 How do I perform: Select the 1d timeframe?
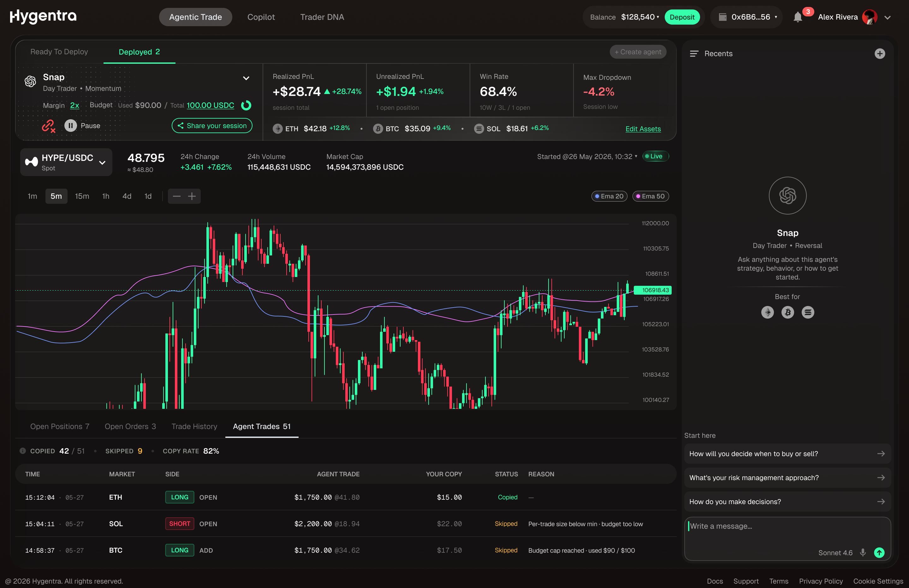pyautogui.click(x=148, y=196)
